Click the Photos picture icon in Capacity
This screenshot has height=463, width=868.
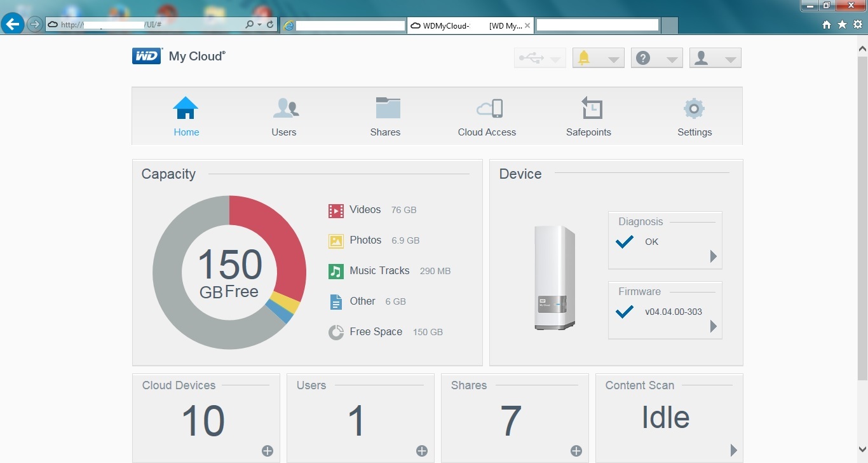[336, 241]
